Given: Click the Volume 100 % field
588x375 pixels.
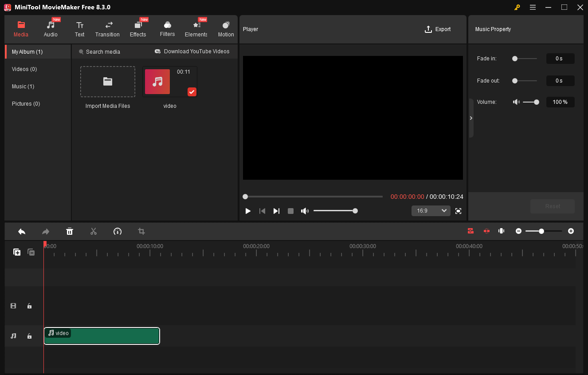Looking at the screenshot, I should click(x=560, y=102).
